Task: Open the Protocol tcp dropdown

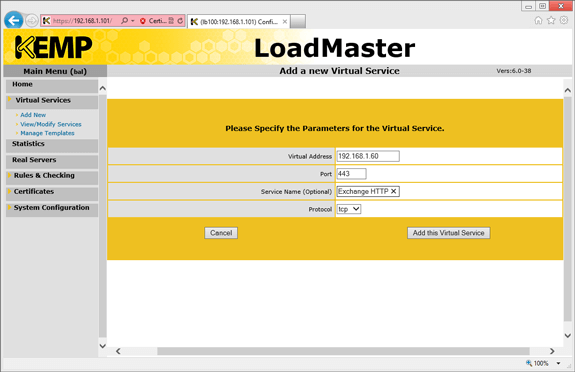Action: 349,209
